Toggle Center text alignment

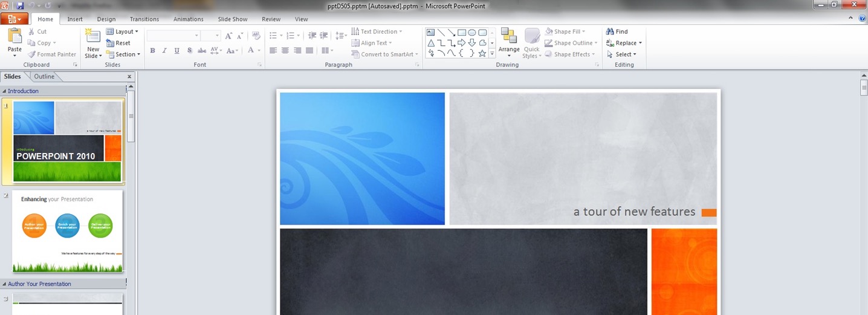285,51
